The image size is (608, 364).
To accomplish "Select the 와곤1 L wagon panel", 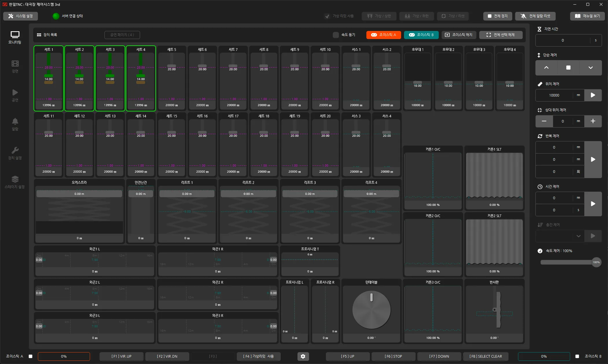I will point(95,261).
